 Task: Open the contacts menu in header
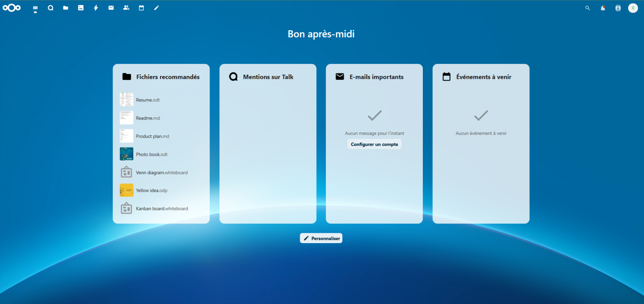(x=618, y=8)
